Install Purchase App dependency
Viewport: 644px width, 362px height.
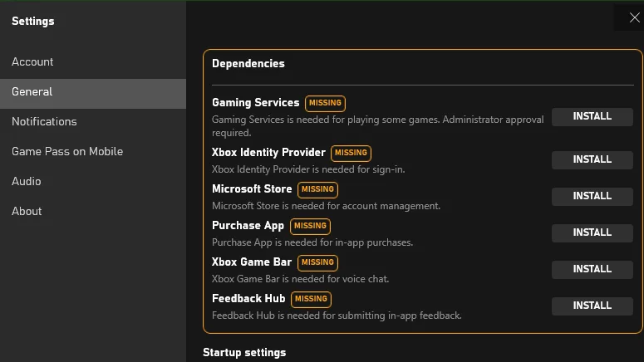click(x=592, y=232)
